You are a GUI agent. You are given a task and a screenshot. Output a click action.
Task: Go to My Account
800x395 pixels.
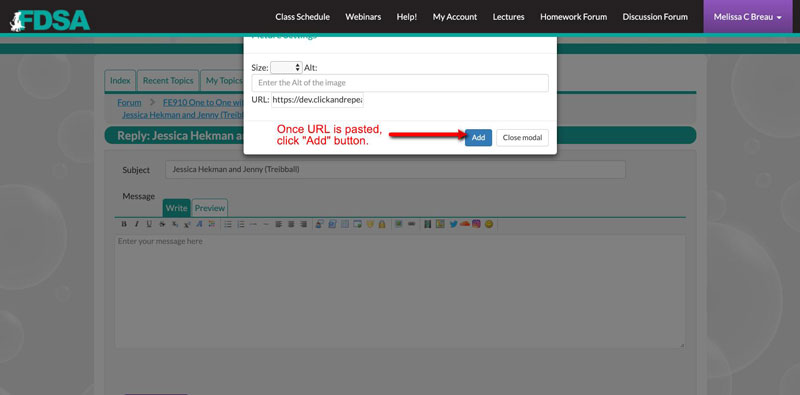pos(455,17)
